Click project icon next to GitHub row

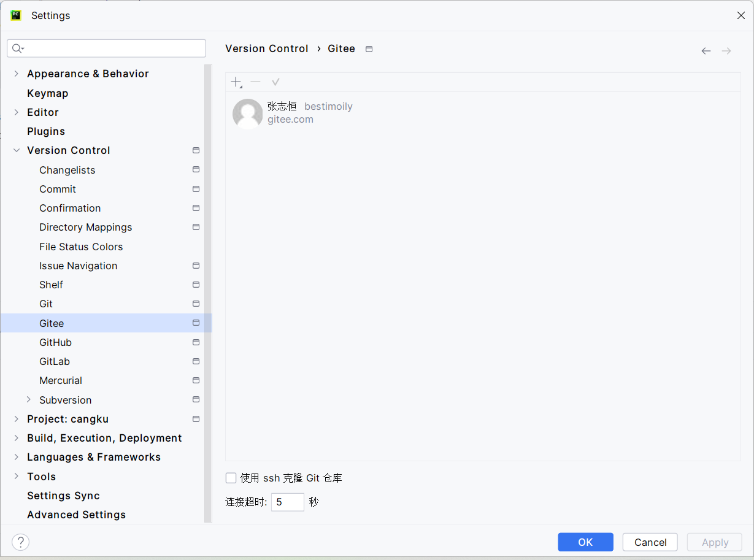click(196, 342)
